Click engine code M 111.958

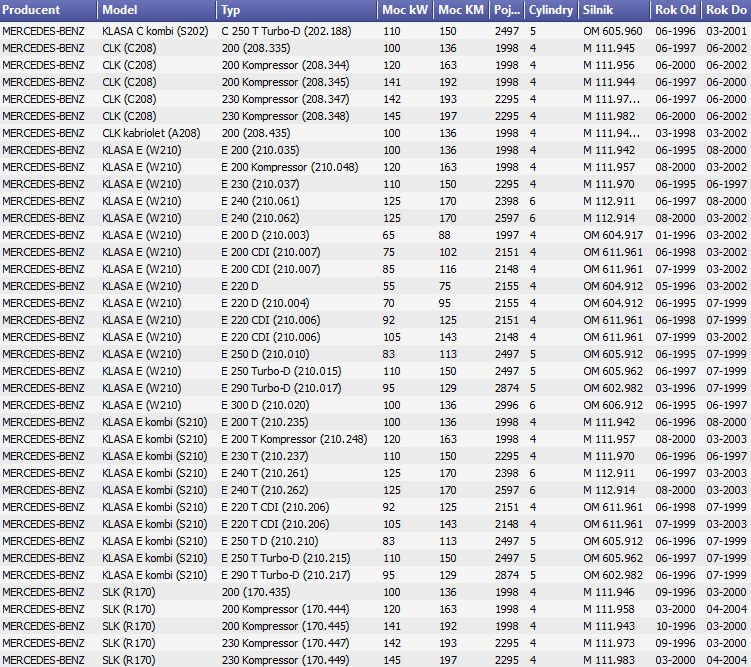point(609,609)
